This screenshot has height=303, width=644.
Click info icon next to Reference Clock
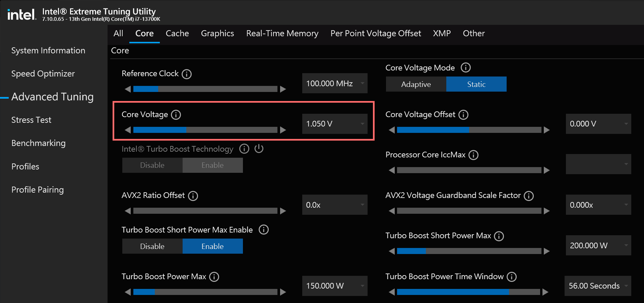point(187,74)
